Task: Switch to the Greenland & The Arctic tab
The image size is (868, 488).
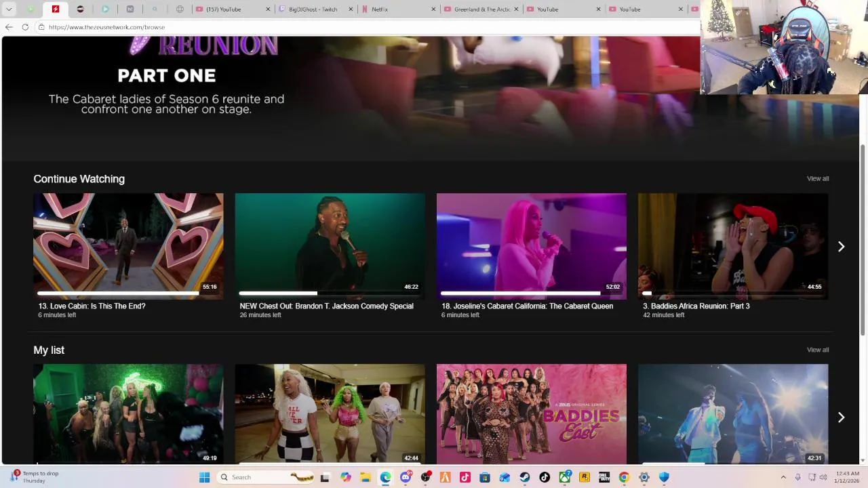Action: 481,9
